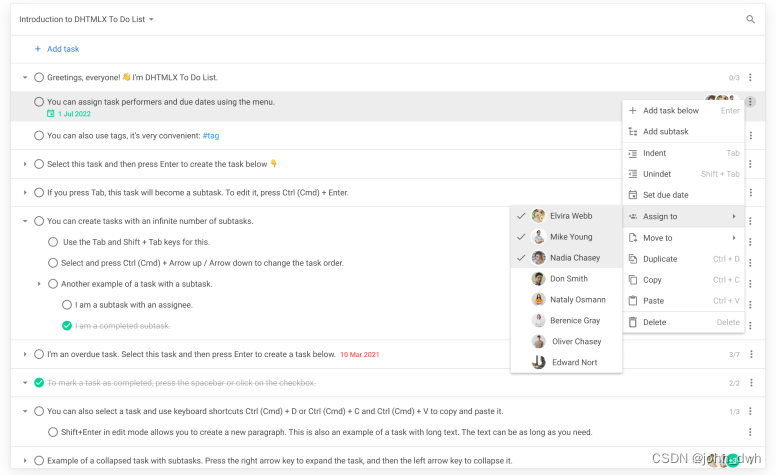The height and width of the screenshot is (475, 776).
Task: Select 'Copy' in the context menu
Action: pyautogui.click(x=683, y=280)
